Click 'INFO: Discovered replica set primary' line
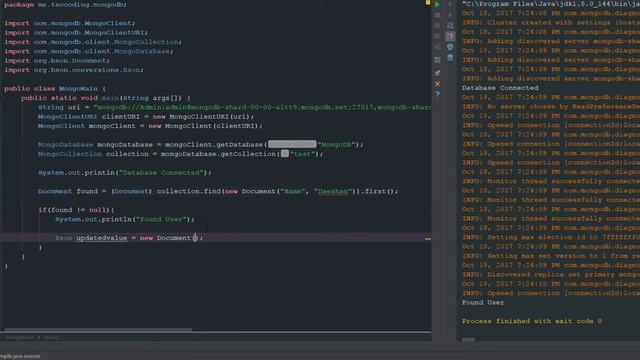The width and height of the screenshot is (640, 360). tap(551, 275)
